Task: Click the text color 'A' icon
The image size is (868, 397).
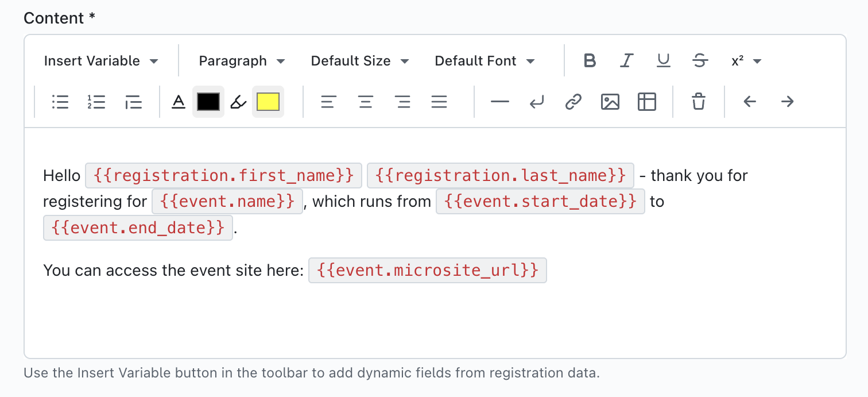Action: pyautogui.click(x=179, y=102)
